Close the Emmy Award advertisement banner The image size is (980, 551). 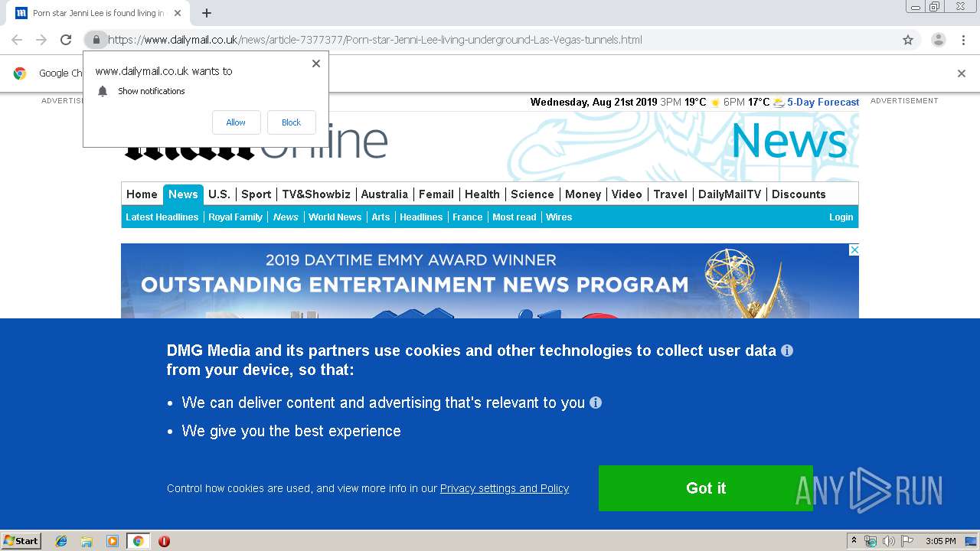coord(854,249)
